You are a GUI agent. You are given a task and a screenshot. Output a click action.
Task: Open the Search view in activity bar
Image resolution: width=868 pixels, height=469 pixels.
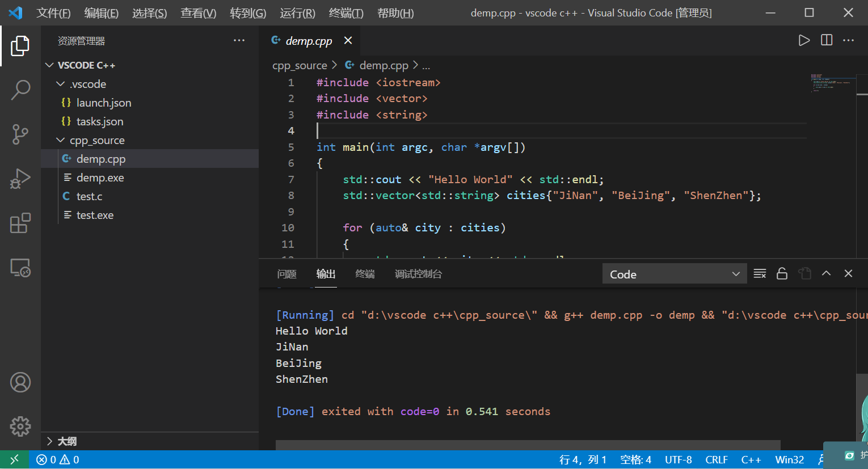click(20, 90)
